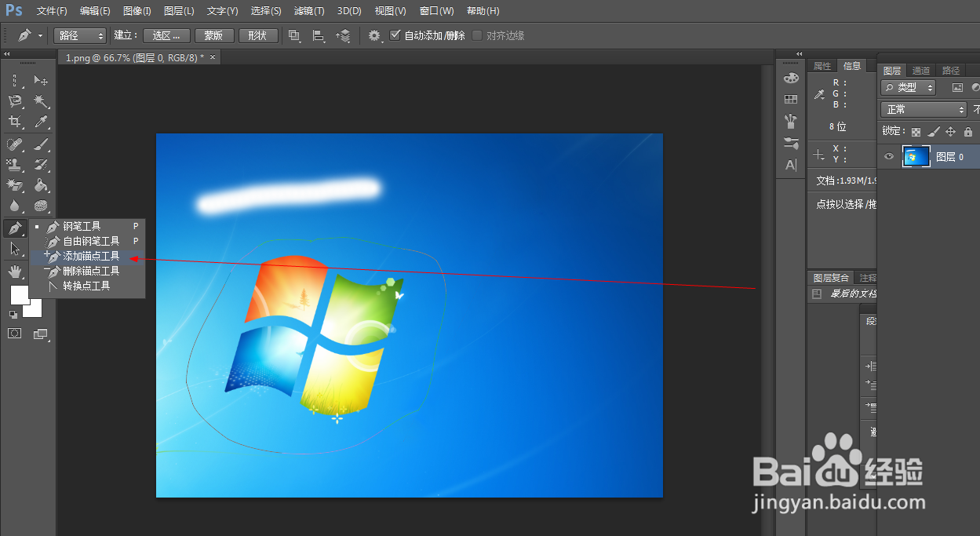980x536 pixels.
Task: Open the 滤镜(T) menu
Action: coord(309,11)
